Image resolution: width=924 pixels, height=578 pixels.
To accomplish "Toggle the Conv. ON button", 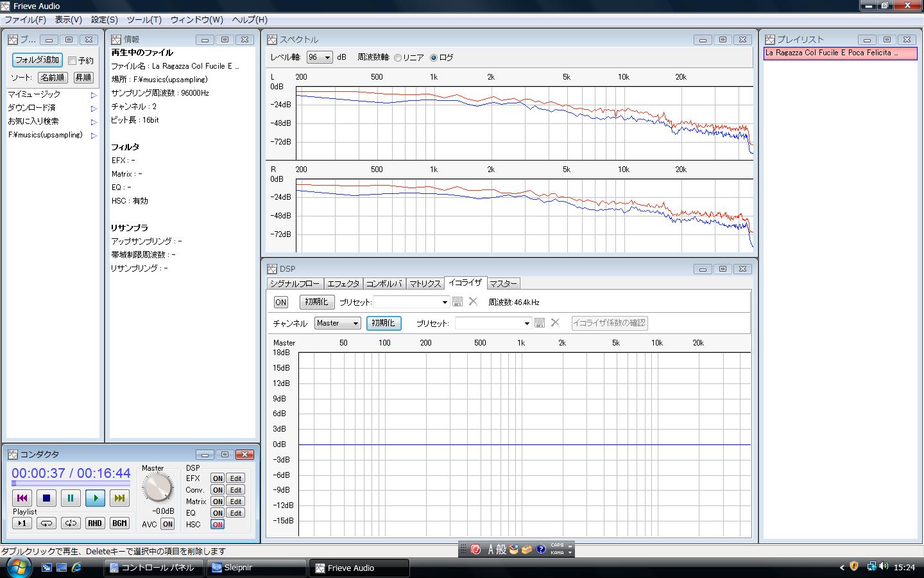I will 218,490.
